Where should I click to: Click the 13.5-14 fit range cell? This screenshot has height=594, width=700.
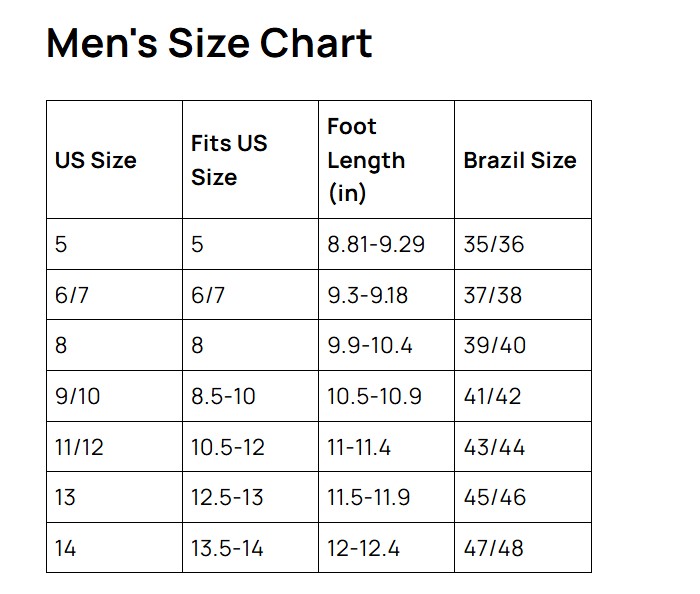coord(228,548)
